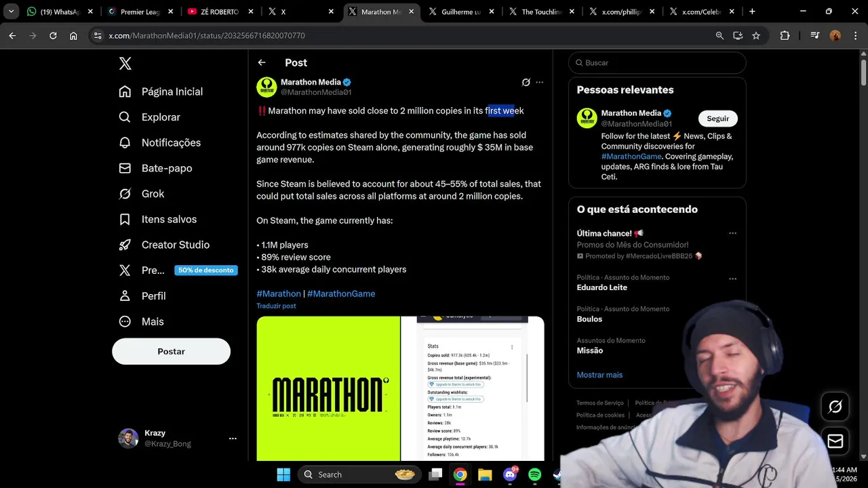Image resolution: width=868 pixels, height=488 pixels.
Task: Click Grok icon on the post
Action: click(526, 82)
